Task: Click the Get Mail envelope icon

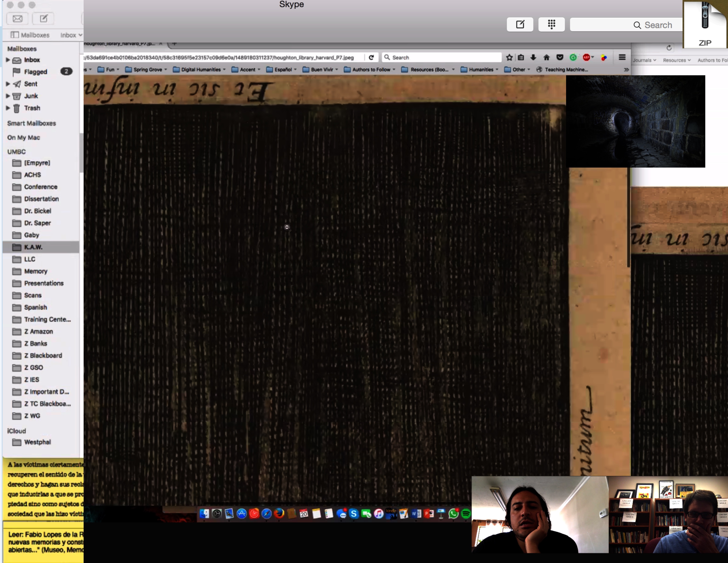Action: [x=17, y=19]
